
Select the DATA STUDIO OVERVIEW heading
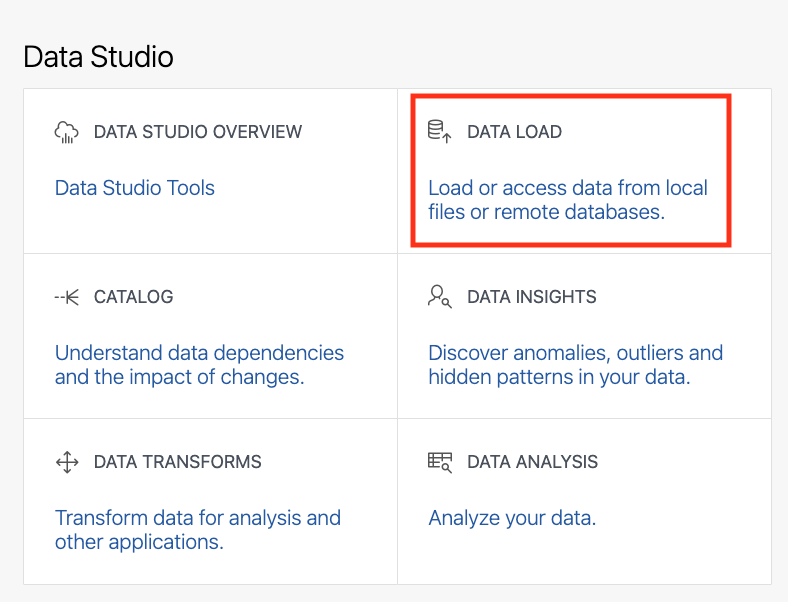(x=198, y=132)
